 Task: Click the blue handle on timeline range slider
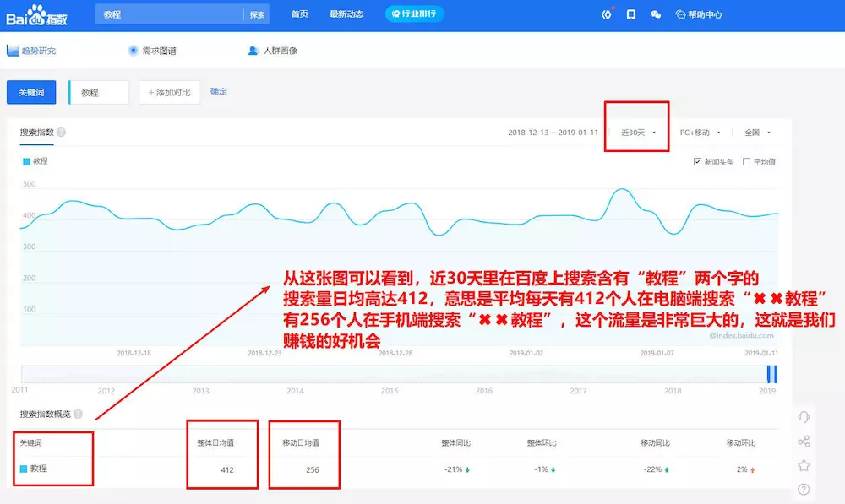(x=772, y=374)
